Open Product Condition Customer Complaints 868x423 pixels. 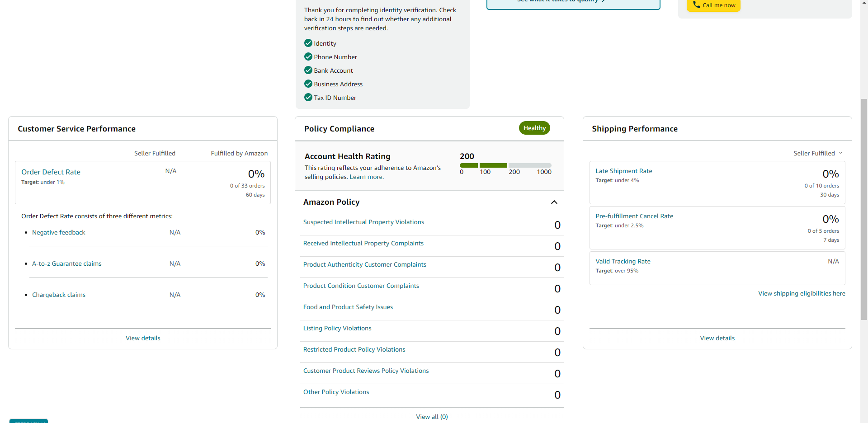pos(361,286)
